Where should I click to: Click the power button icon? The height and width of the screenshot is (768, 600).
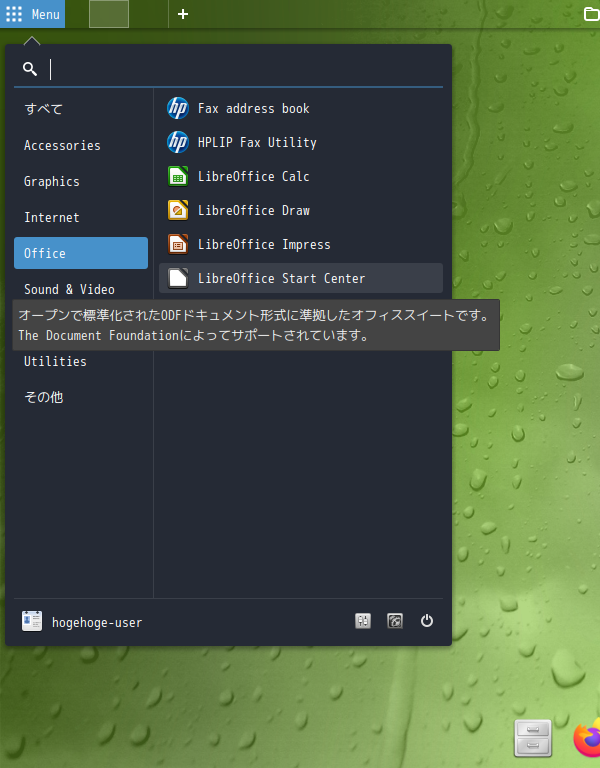click(x=427, y=621)
